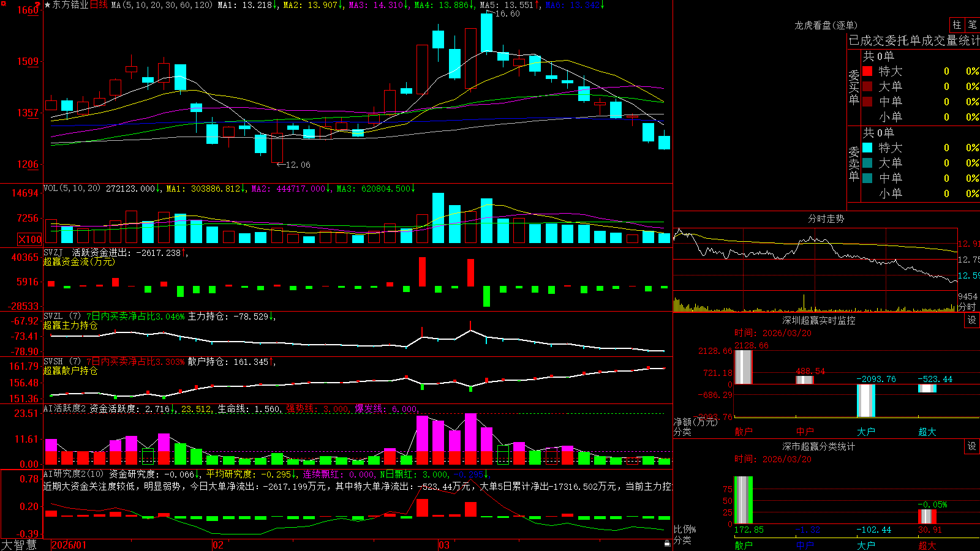Click the lock icon on the timeline

pos(667,543)
